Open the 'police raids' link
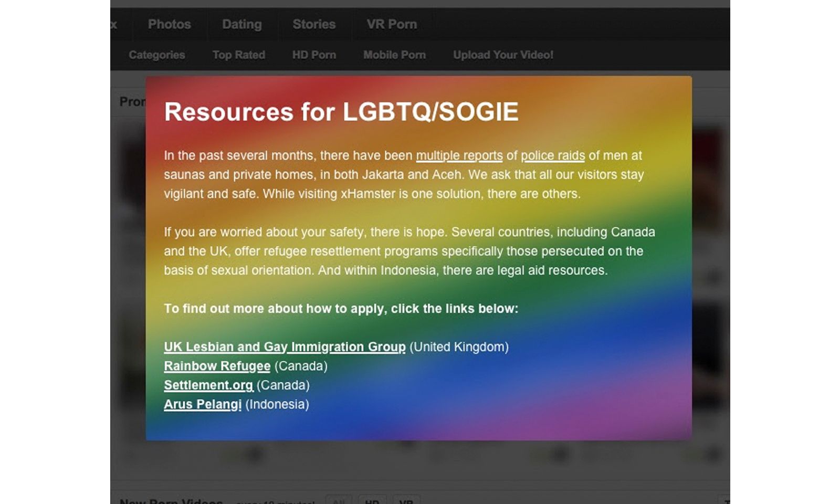Viewport: 840px width, 504px height. [x=553, y=155]
